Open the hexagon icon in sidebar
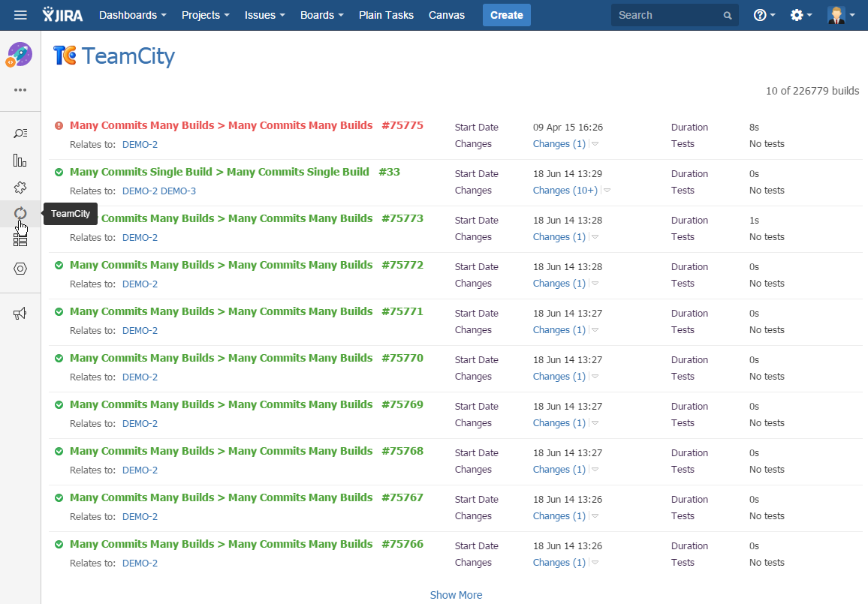The height and width of the screenshot is (604, 868). click(x=20, y=269)
